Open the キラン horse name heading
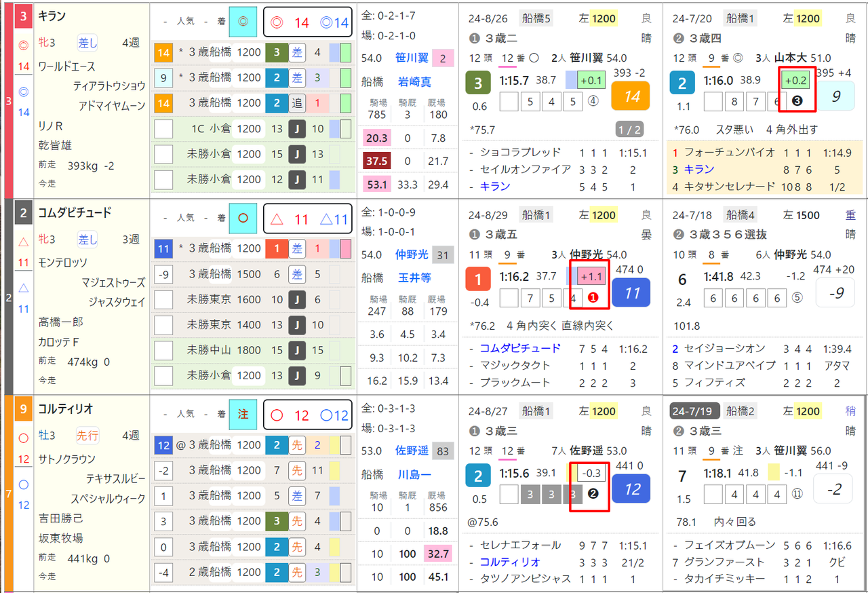Screen dimensions: 868x593 coord(52,16)
